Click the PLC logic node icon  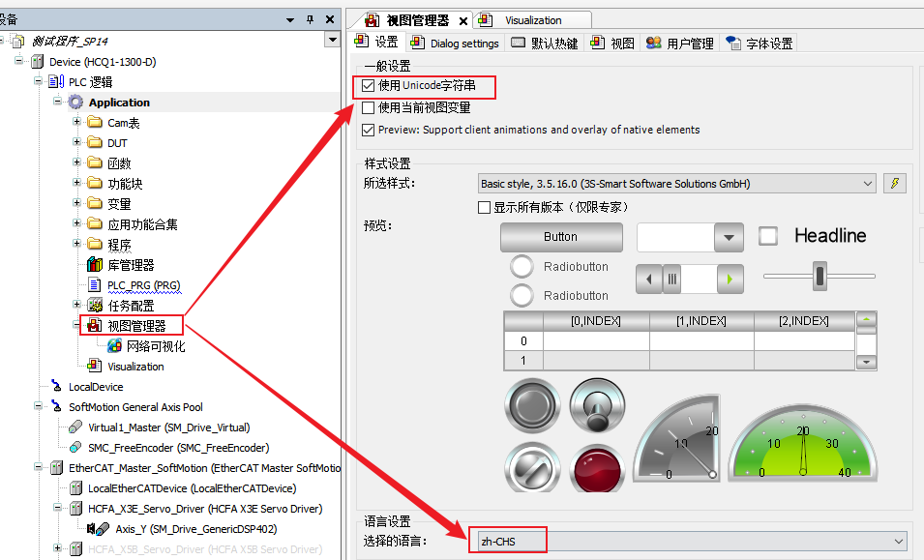56,82
